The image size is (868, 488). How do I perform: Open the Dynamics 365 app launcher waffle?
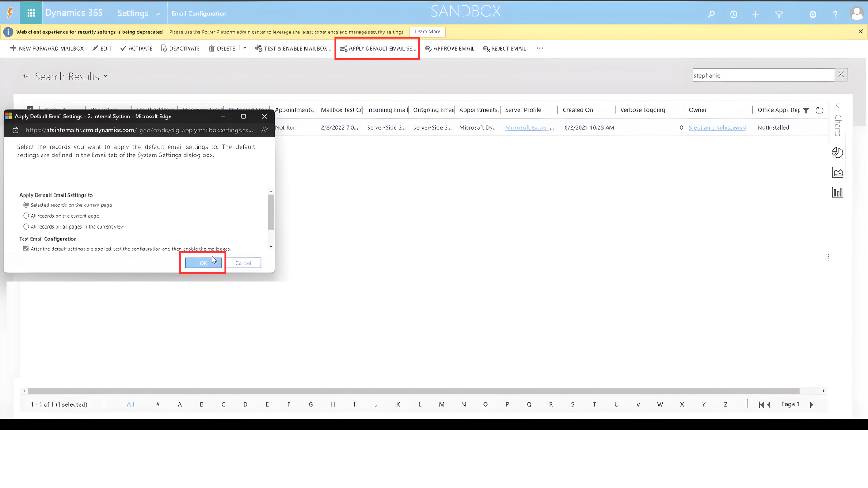click(31, 13)
